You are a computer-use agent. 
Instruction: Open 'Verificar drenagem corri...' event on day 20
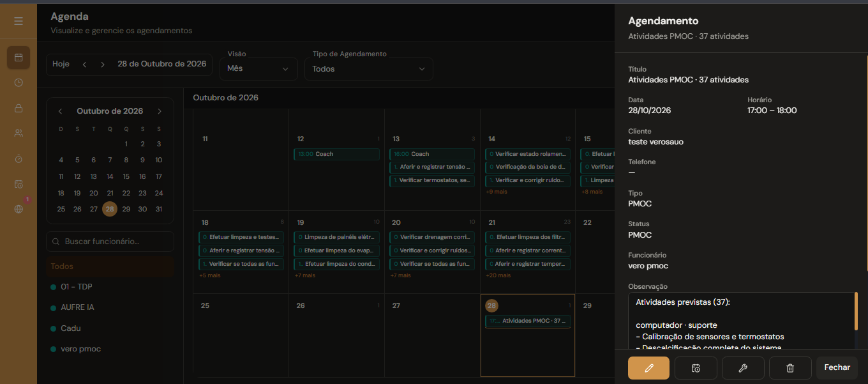pos(432,237)
